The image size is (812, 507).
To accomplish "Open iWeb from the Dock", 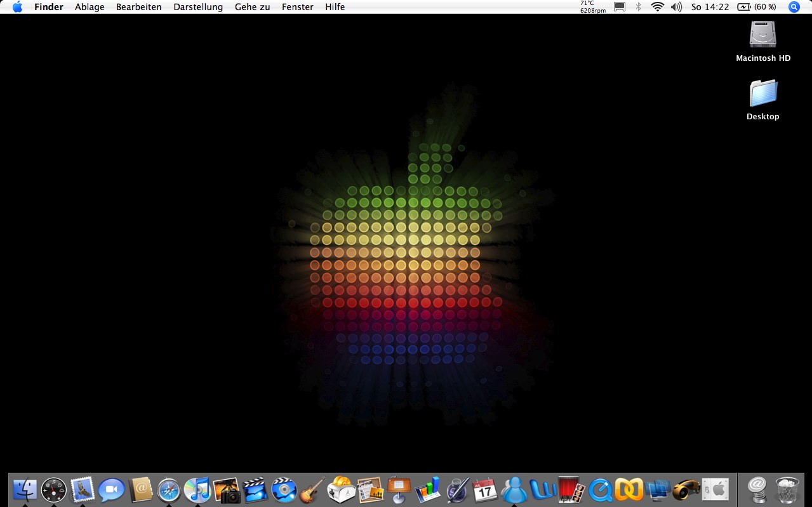I will point(370,490).
